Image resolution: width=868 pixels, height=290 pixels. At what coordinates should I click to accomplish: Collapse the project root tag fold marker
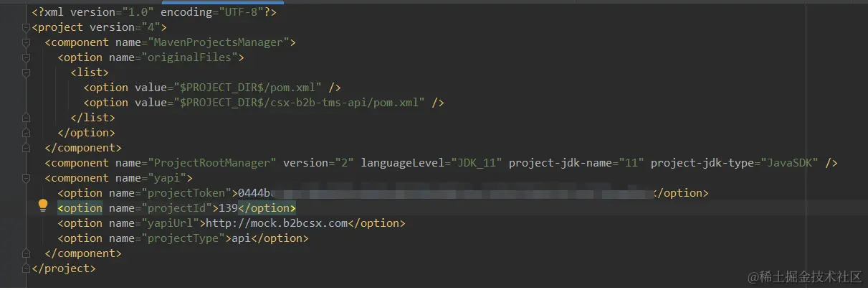point(26,27)
